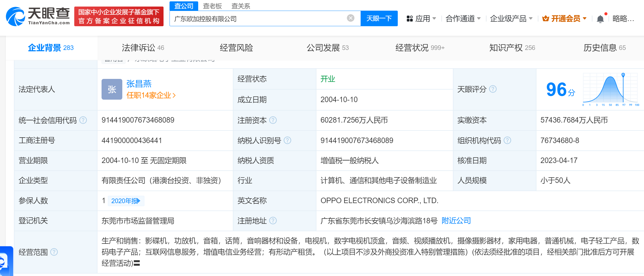This screenshot has width=644, height=276.
Task: Clear the search box with the X icon
Action: [351, 18]
